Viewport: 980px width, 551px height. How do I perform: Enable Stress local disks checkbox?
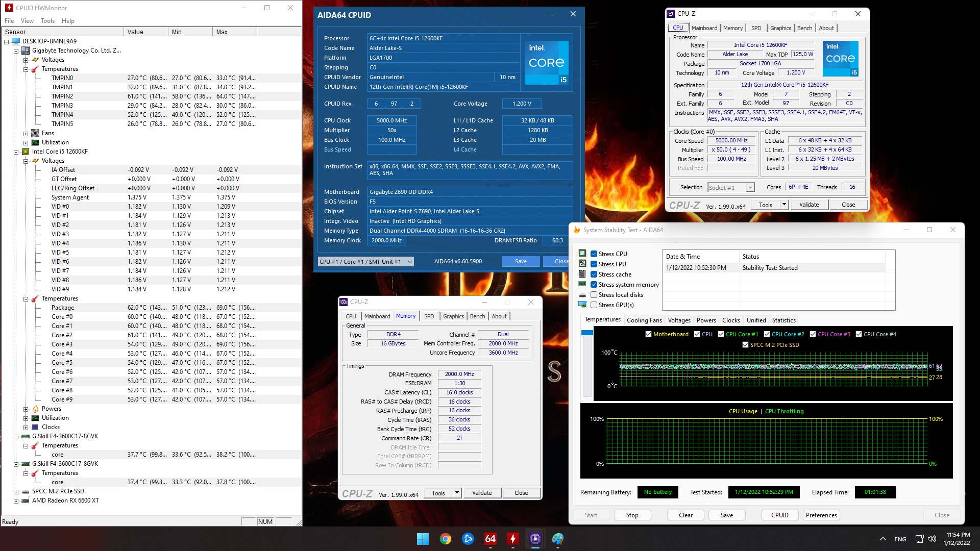[x=594, y=295]
